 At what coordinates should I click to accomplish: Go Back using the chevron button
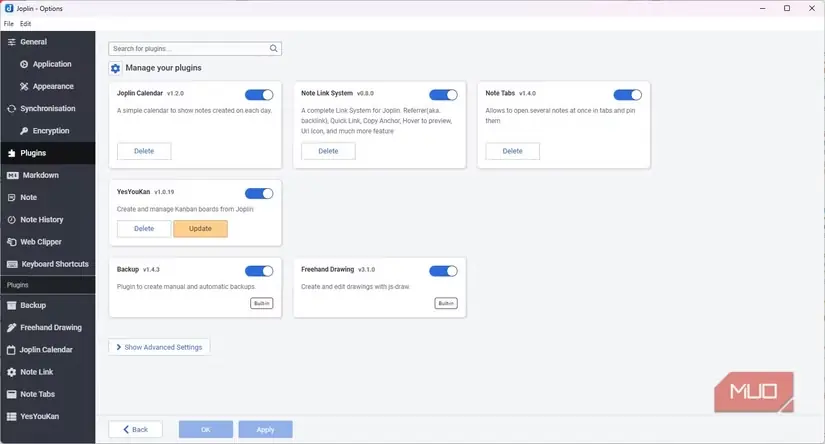point(135,429)
